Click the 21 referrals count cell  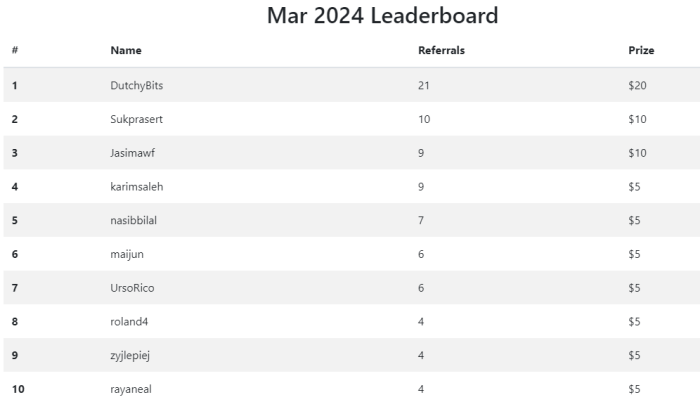coord(424,85)
